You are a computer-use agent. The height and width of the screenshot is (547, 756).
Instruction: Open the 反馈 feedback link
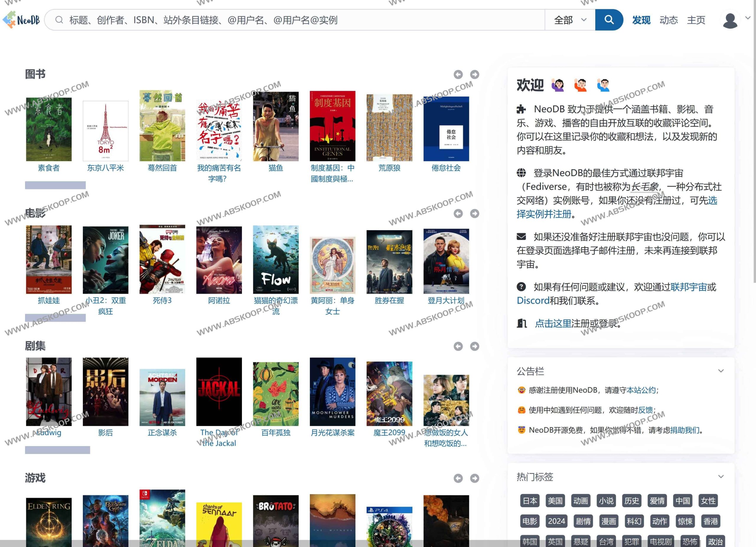pyautogui.click(x=645, y=410)
